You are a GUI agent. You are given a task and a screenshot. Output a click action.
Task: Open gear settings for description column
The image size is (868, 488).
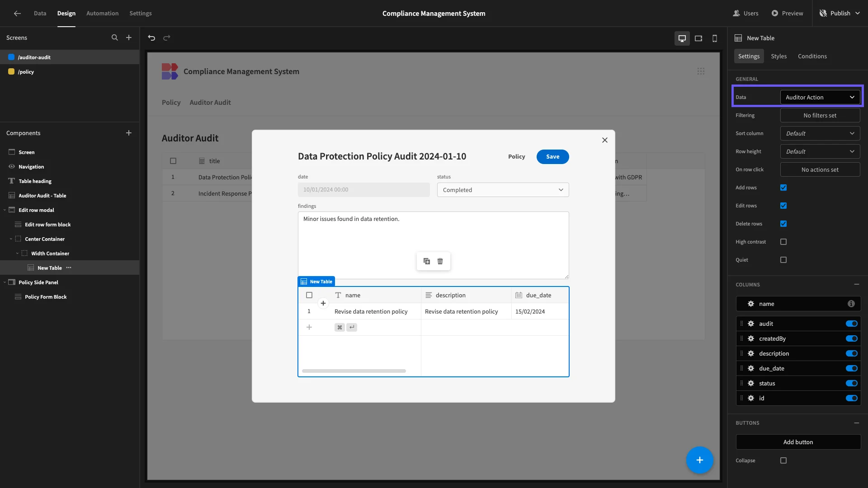[x=751, y=353]
